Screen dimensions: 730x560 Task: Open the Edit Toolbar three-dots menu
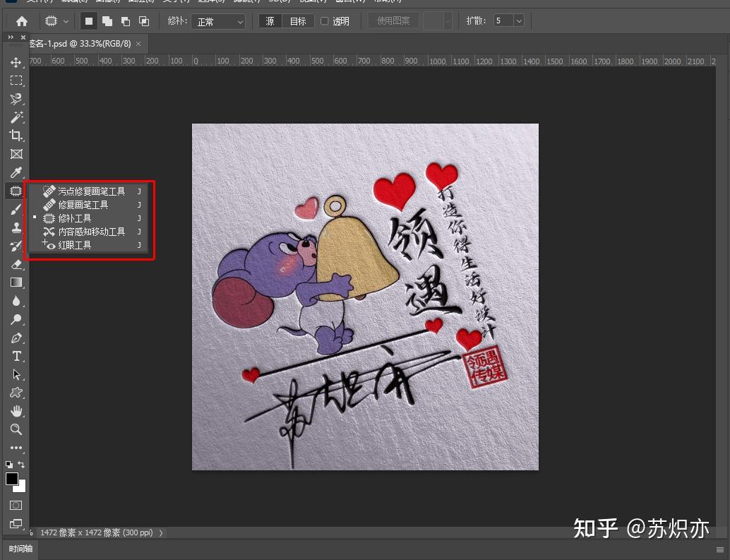click(x=16, y=447)
